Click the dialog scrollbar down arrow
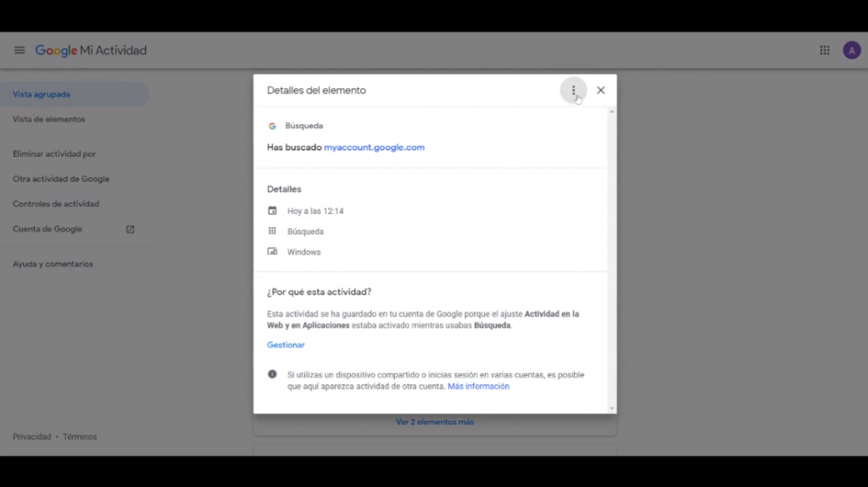 click(612, 408)
